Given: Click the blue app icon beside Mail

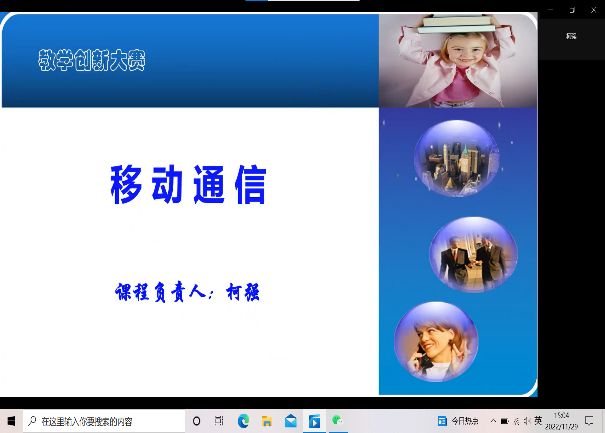Looking at the screenshot, I should (314, 421).
